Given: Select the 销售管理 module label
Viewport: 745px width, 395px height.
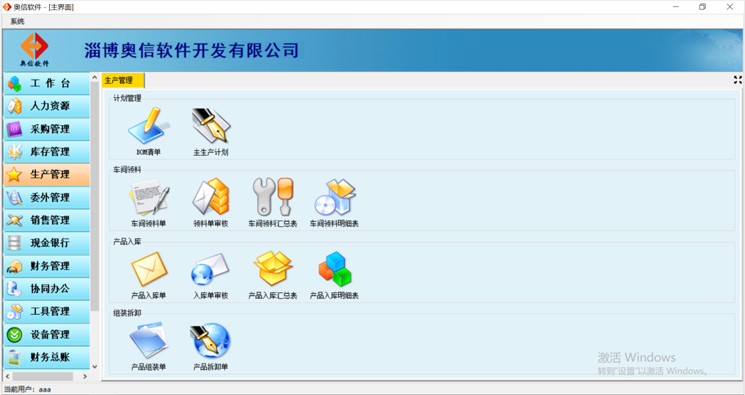Looking at the screenshot, I should click(50, 221).
